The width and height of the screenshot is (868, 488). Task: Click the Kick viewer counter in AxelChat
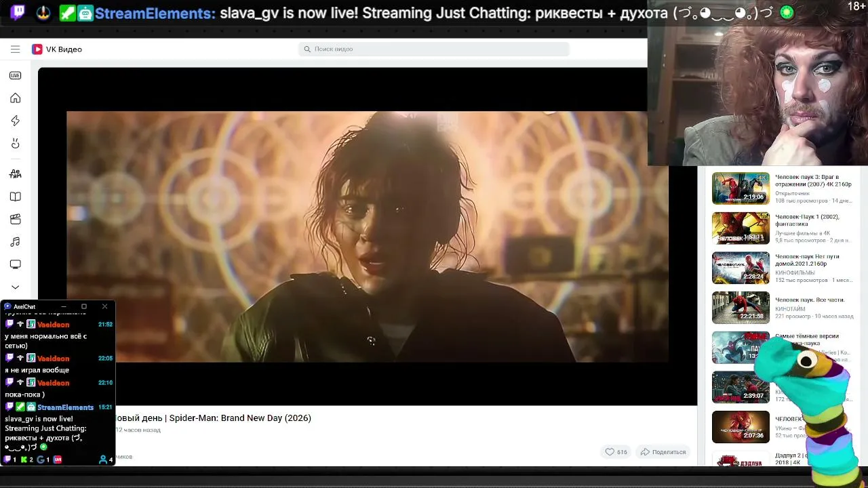point(27,460)
